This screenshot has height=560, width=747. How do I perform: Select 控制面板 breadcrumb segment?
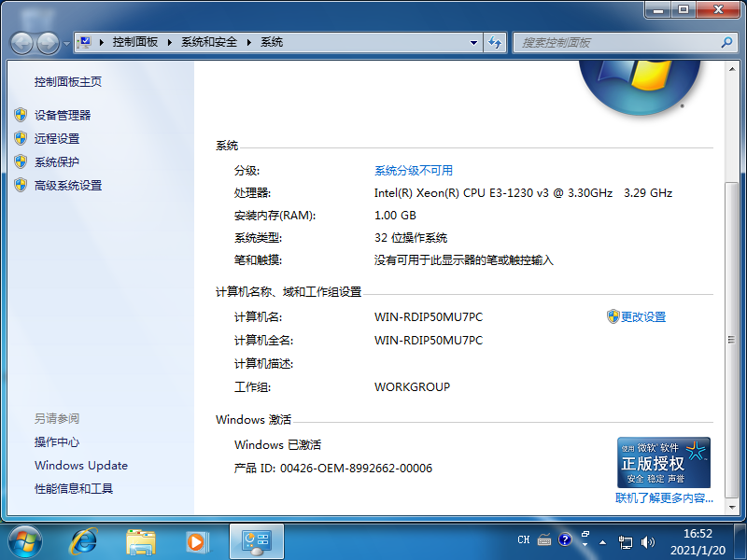click(x=134, y=42)
